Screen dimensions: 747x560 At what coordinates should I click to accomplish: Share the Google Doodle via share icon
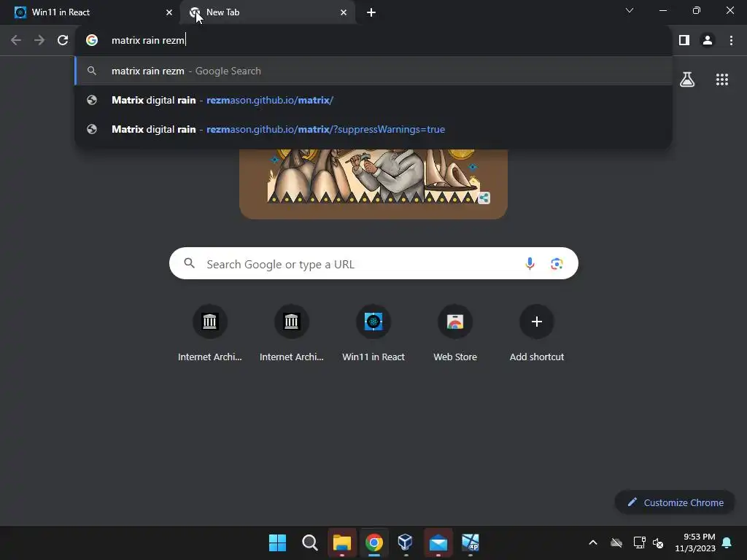(x=484, y=198)
